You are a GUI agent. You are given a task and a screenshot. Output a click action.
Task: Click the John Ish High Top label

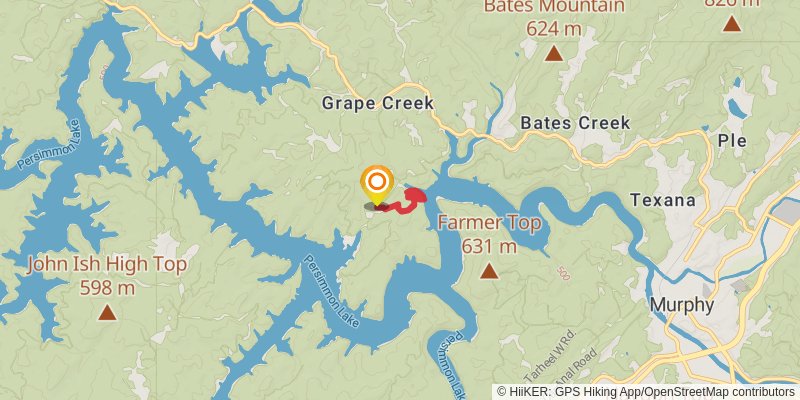pyautogui.click(x=107, y=276)
